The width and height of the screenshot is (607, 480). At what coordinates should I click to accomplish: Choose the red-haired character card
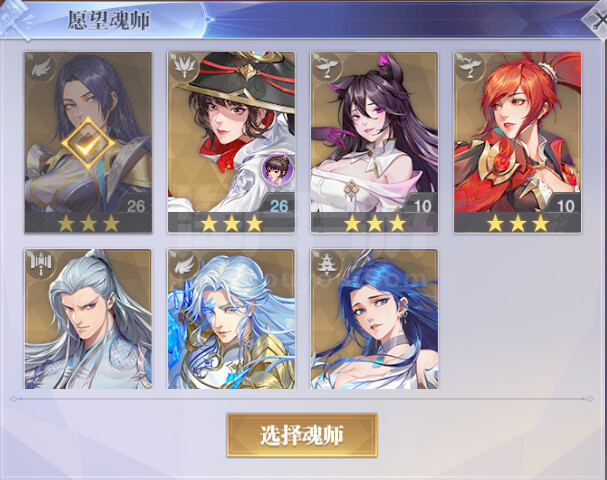click(x=517, y=142)
